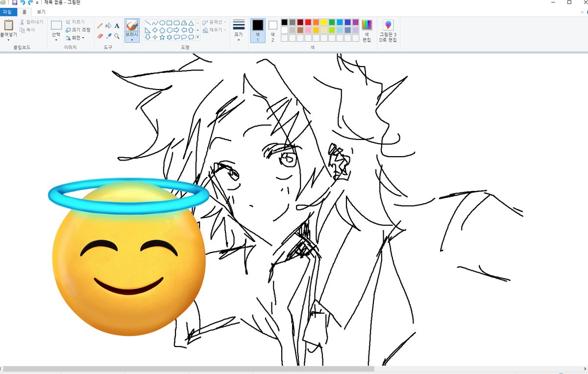Viewport: 588px width, 374px height.
Task: Choose the Oval callout shape
Action: tap(184, 37)
